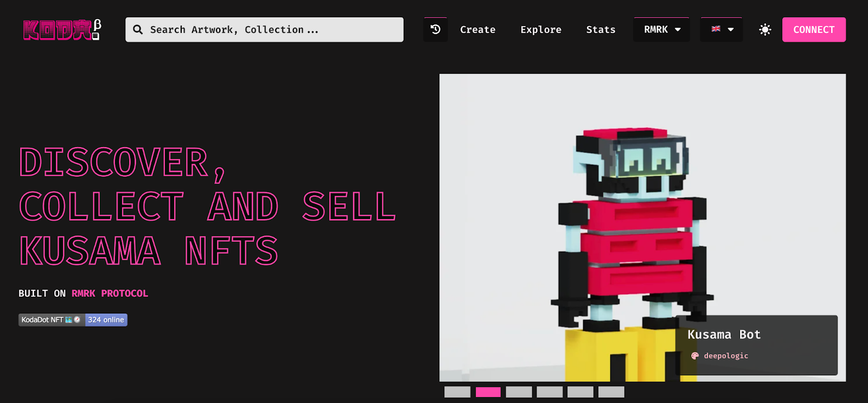Image resolution: width=868 pixels, height=403 pixels.
Task: Go to the Explore page
Action: (541, 29)
